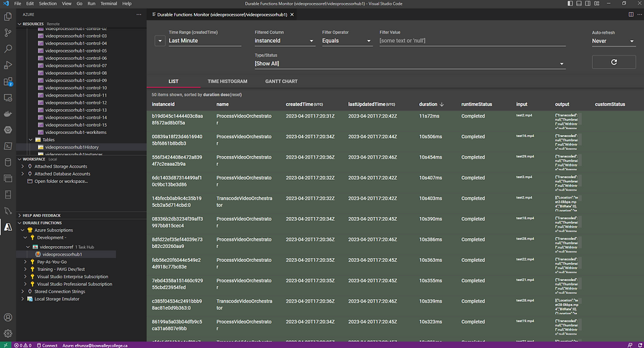The image size is (644, 348).
Task: Click Connect in the status bar
Action: pos(47,345)
